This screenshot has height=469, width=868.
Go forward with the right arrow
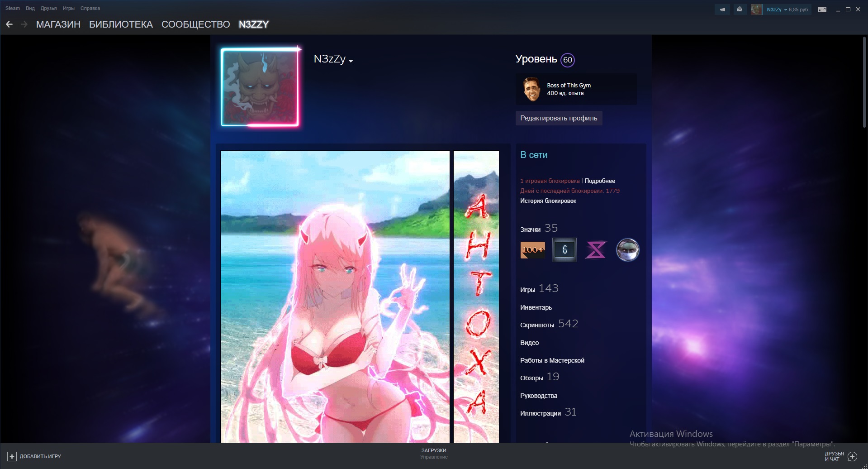click(x=24, y=24)
